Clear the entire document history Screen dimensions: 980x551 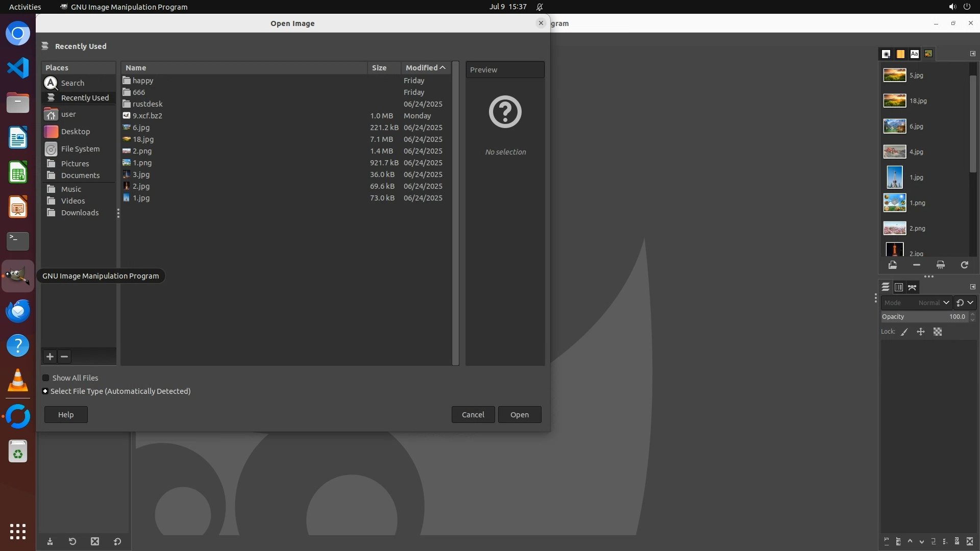[940, 265]
